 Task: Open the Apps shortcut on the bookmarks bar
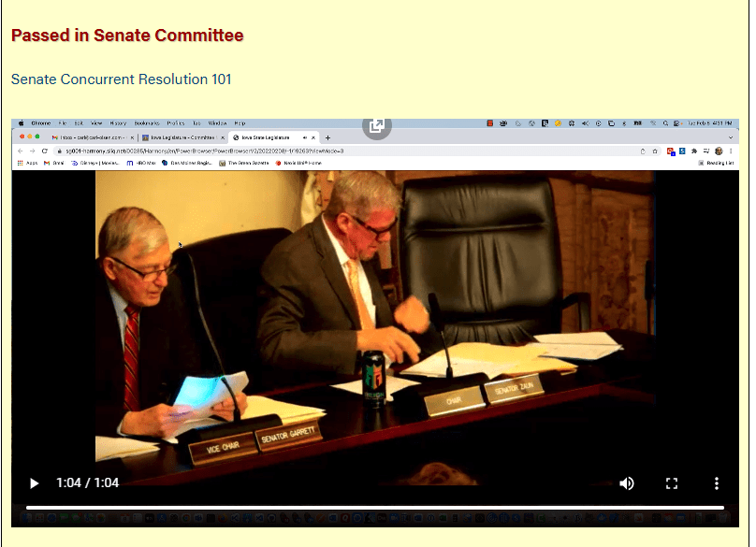[x=23, y=162]
